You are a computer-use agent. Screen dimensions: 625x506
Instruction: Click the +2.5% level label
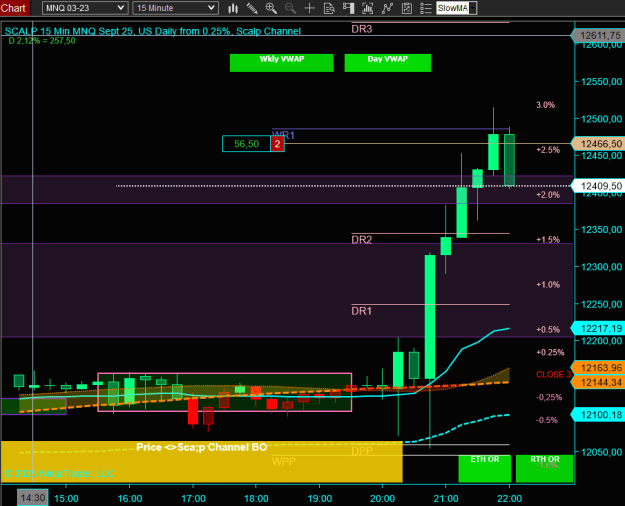[548, 150]
